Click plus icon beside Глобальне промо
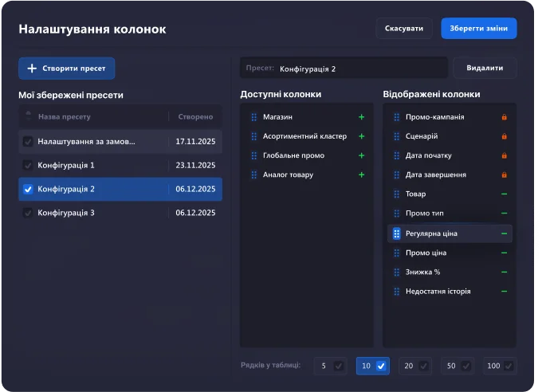The image size is (546, 392). [361, 155]
